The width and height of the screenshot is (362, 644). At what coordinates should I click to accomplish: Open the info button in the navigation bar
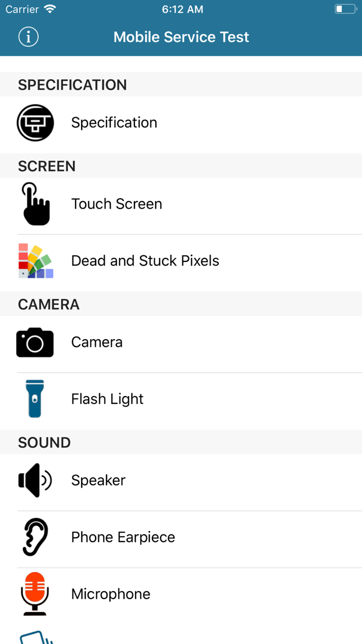[x=28, y=37]
